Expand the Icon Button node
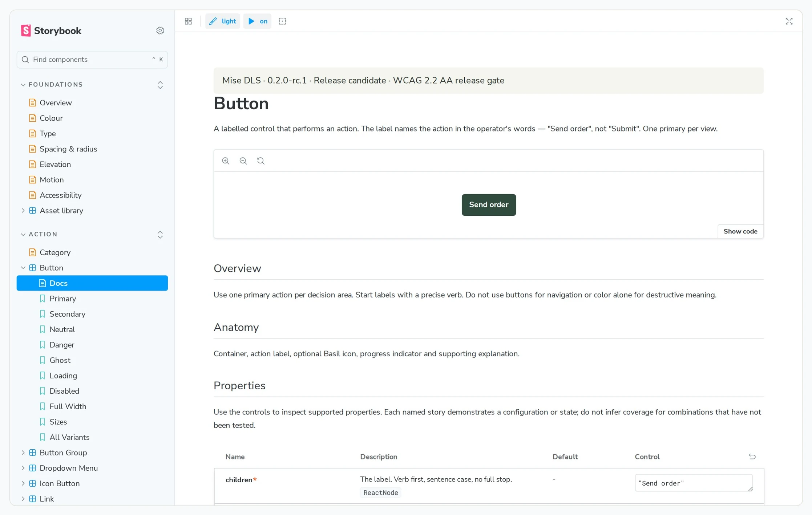812x515 pixels. point(23,483)
